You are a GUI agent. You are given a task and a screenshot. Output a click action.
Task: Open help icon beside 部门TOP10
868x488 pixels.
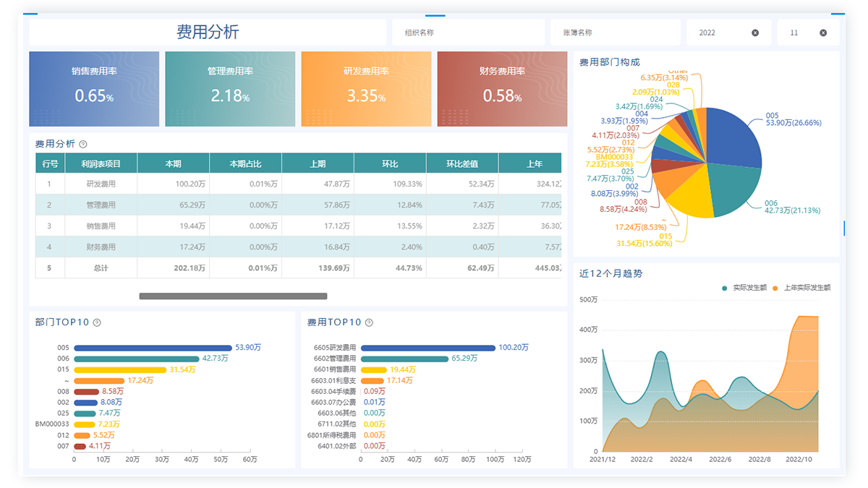click(x=97, y=322)
